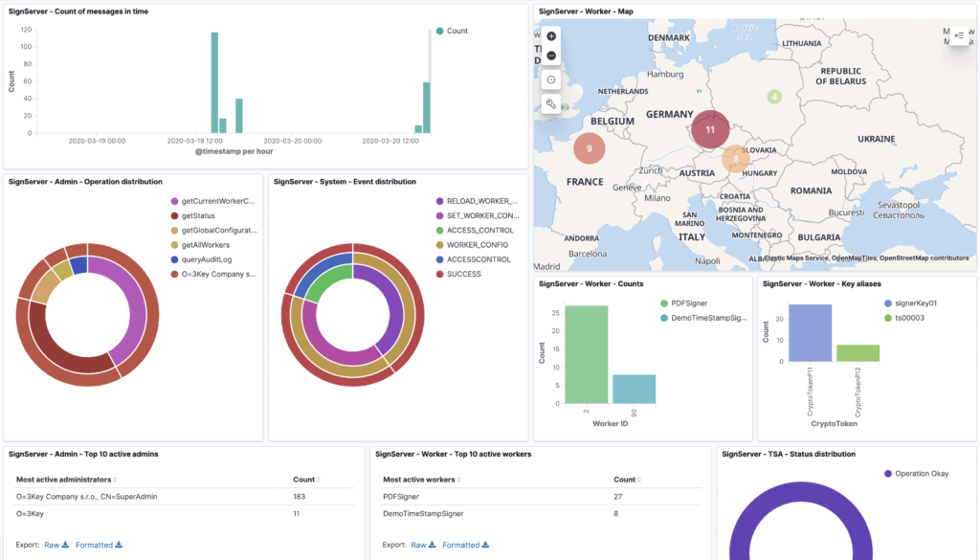
Task: Open the Elastic Maps Service attribution link
Action: [x=796, y=258]
